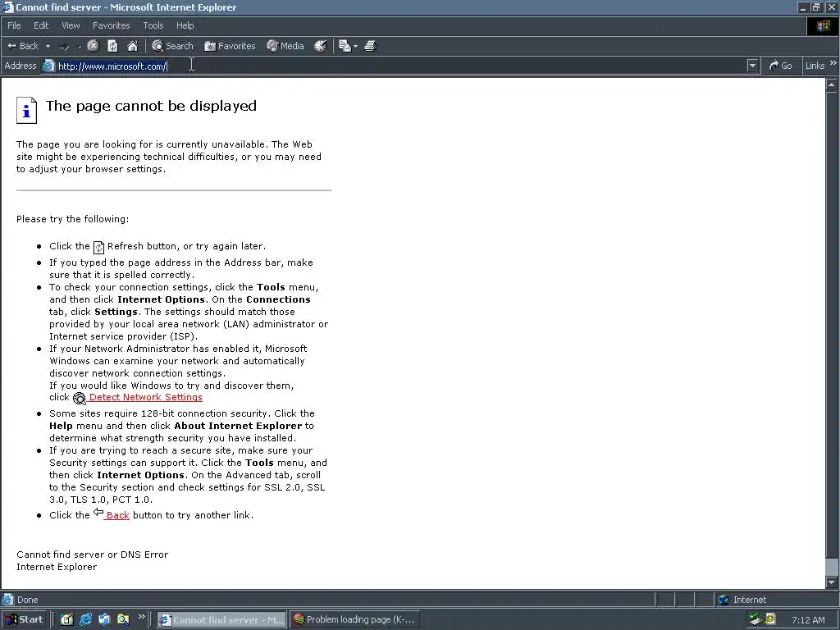Click the status bar page icon
This screenshot has height=630, width=840.
7,600
